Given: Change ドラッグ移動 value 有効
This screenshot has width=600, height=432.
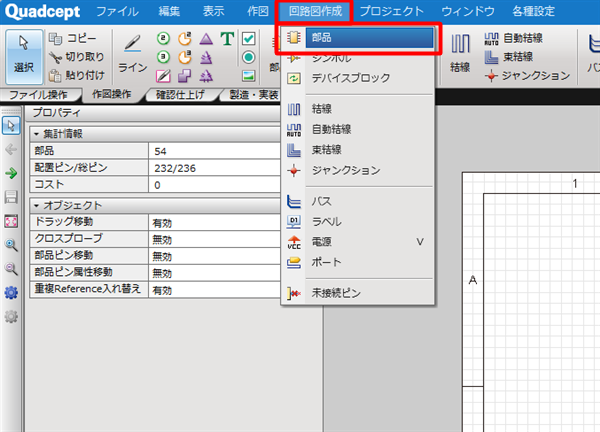Looking at the screenshot, I should pyautogui.click(x=214, y=222).
